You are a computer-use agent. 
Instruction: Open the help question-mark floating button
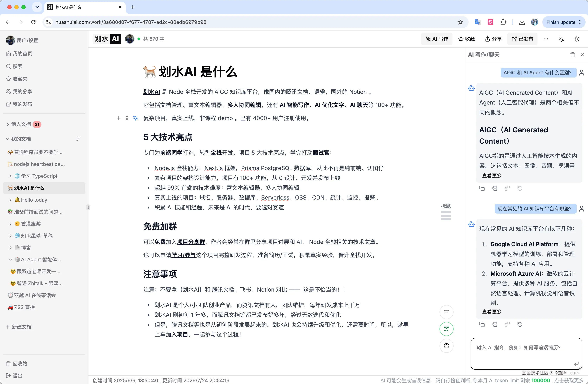point(446,346)
